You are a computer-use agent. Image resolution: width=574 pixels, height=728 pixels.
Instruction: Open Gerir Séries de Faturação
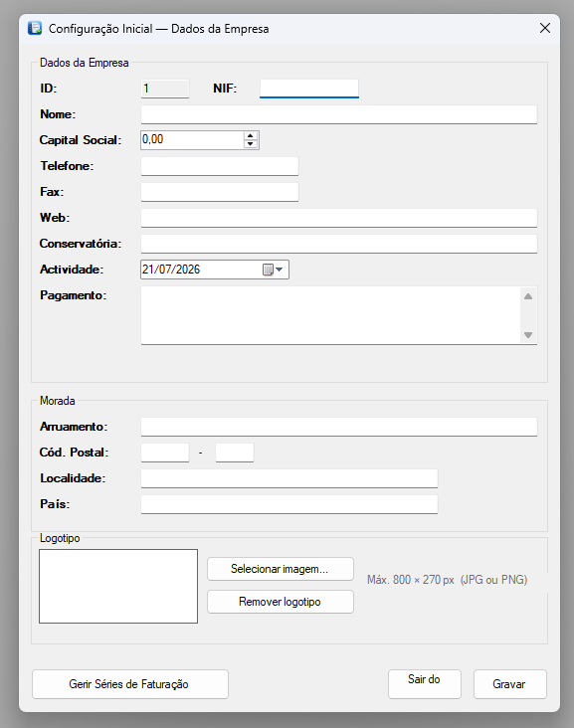[130, 684]
